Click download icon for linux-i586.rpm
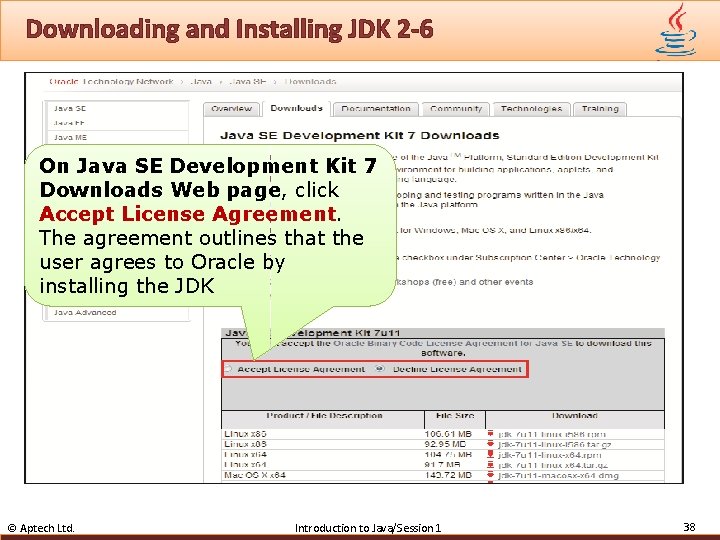 tap(490, 433)
